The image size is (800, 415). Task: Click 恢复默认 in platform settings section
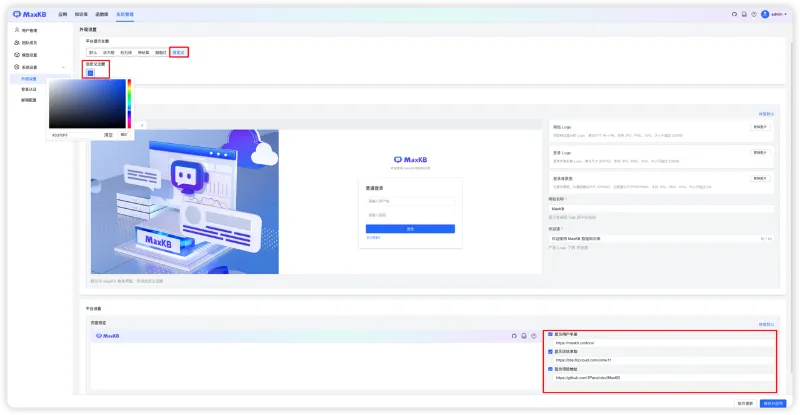[x=766, y=324]
